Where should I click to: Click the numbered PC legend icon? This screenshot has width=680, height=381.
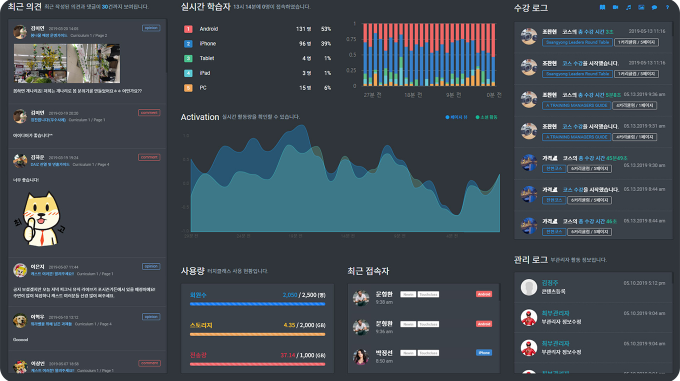pos(188,88)
